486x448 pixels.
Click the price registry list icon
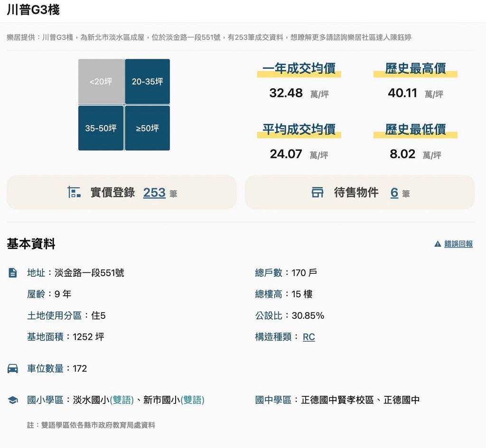tap(74, 192)
